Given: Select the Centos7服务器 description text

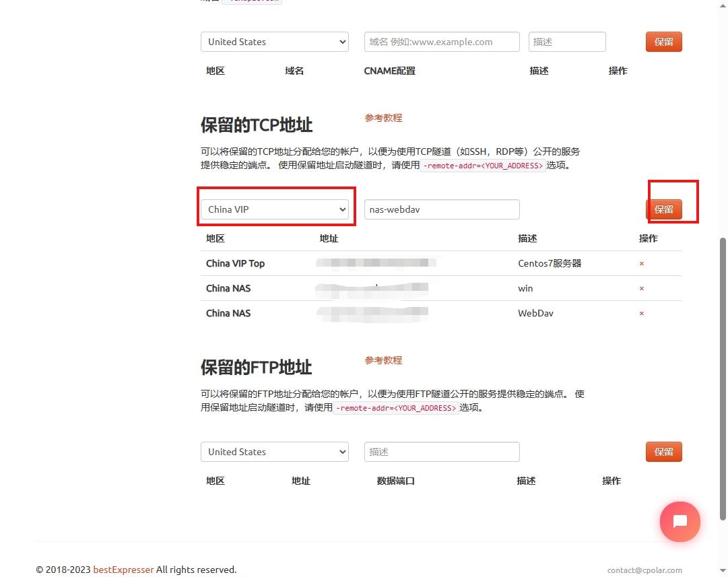Looking at the screenshot, I should coord(550,264).
